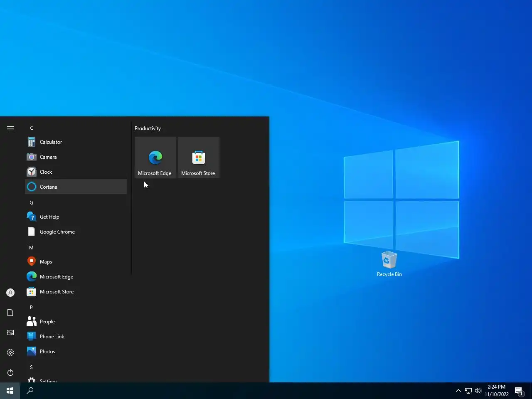Click the Productivity tile group name

pyautogui.click(x=148, y=128)
